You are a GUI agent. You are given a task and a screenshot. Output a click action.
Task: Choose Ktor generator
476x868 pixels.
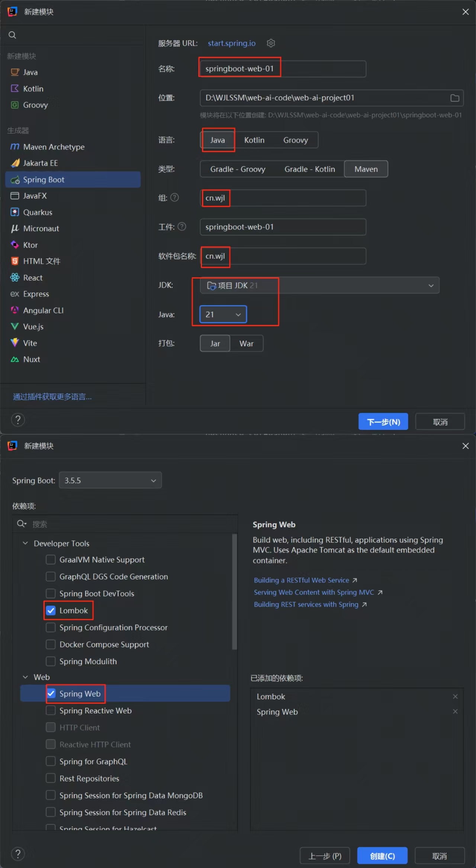click(x=74, y=245)
